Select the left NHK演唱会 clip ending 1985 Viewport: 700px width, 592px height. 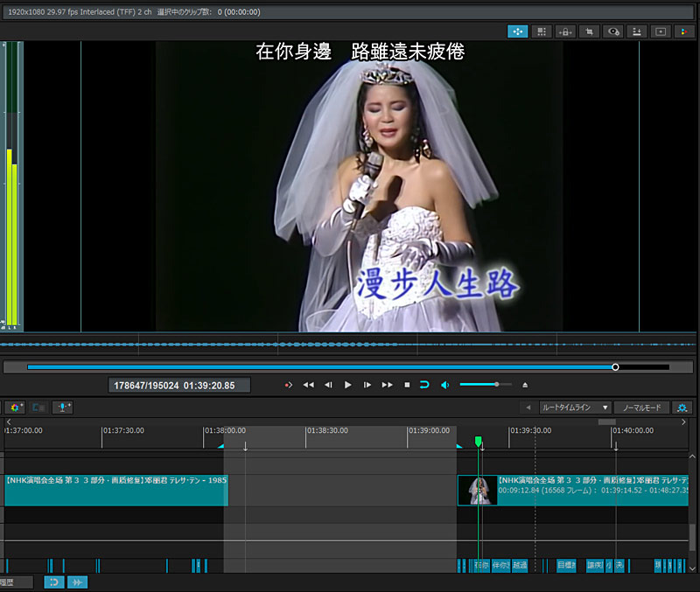click(x=116, y=491)
